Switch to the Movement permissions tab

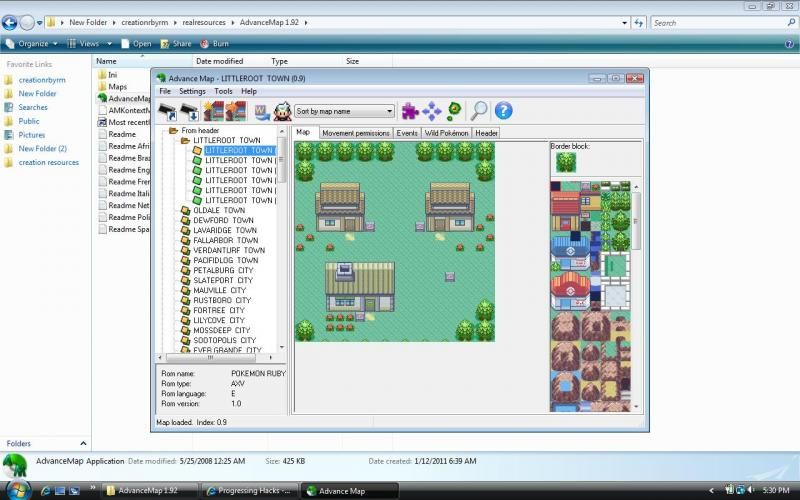pyautogui.click(x=356, y=133)
